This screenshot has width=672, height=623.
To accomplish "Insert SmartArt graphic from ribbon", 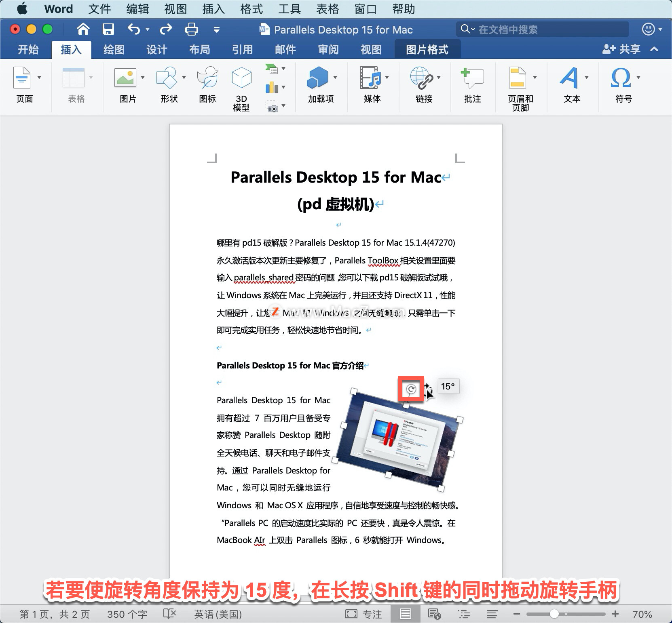I will (x=272, y=69).
